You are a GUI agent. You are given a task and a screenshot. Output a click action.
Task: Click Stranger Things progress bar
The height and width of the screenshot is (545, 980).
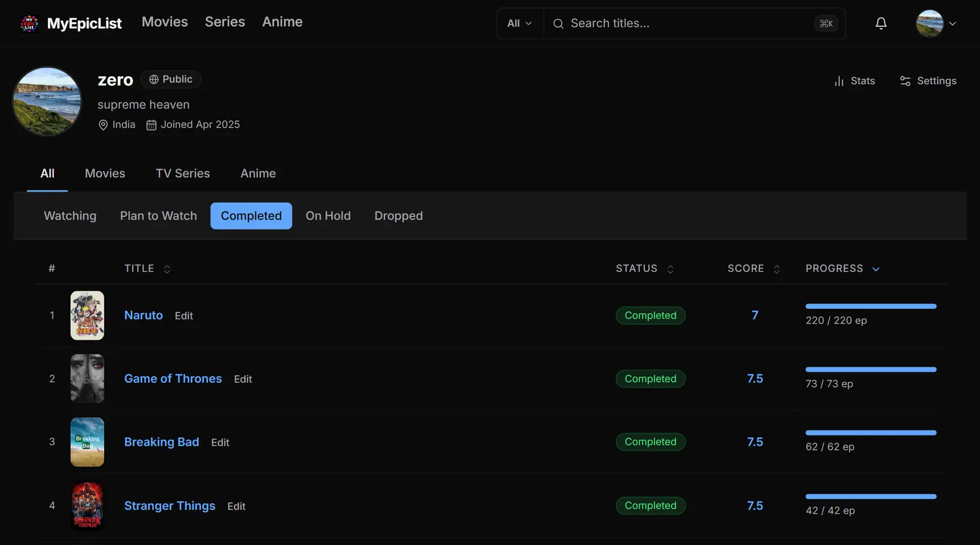pyautogui.click(x=871, y=497)
